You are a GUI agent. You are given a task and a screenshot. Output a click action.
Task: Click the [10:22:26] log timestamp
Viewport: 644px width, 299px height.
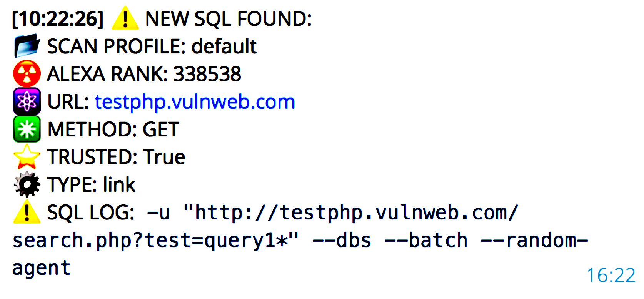pyautogui.click(x=58, y=19)
